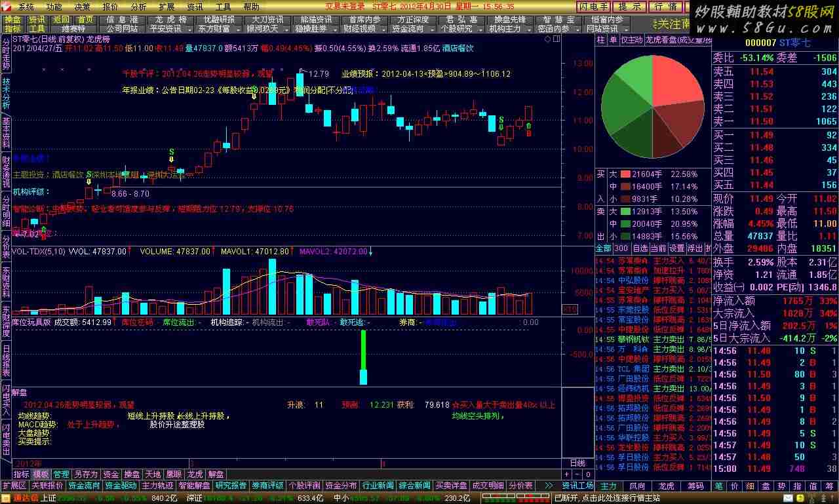Open the 报价 menu
The image size is (839, 504).
click(111, 7)
